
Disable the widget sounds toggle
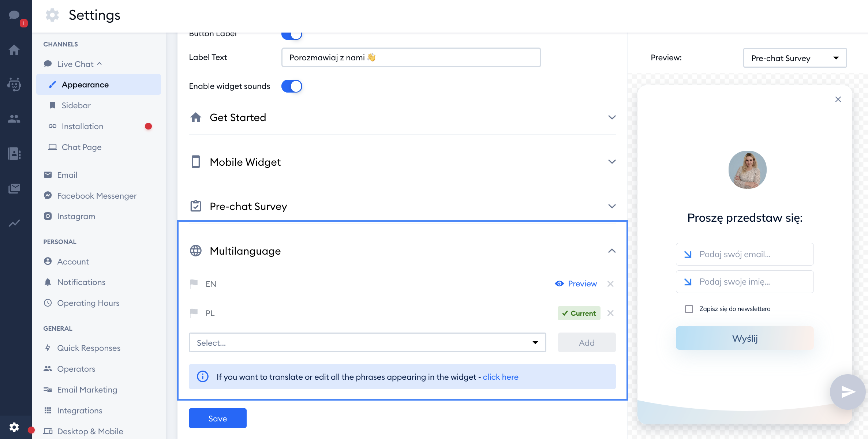(292, 86)
